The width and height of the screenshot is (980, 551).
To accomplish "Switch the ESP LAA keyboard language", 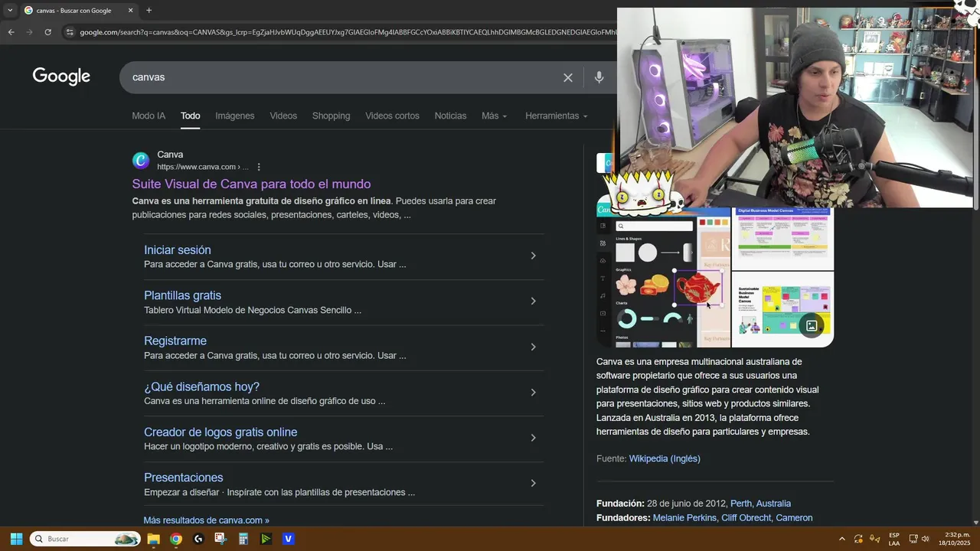I will pyautogui.click(x=894, y=539).
